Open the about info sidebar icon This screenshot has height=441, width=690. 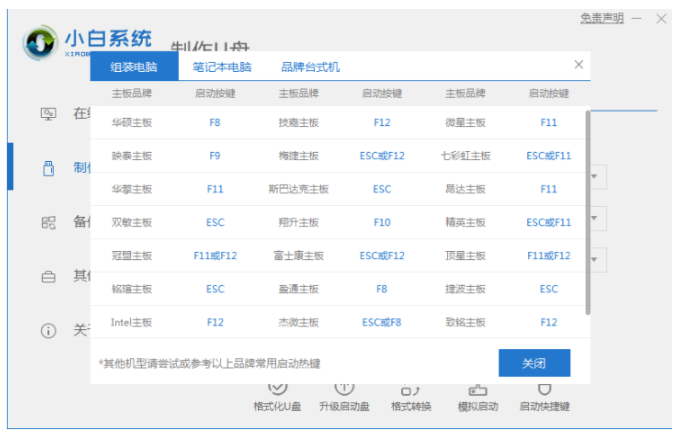pos(48,329)
